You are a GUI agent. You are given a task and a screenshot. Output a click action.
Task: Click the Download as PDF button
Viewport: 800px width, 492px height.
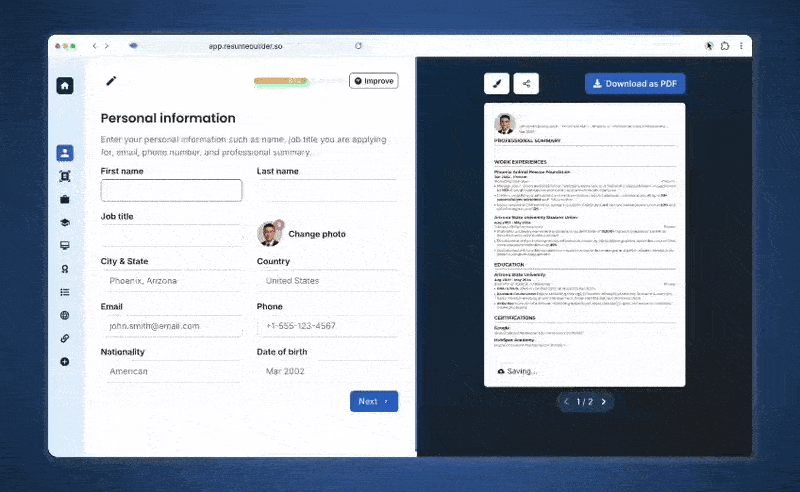(635, 84)
